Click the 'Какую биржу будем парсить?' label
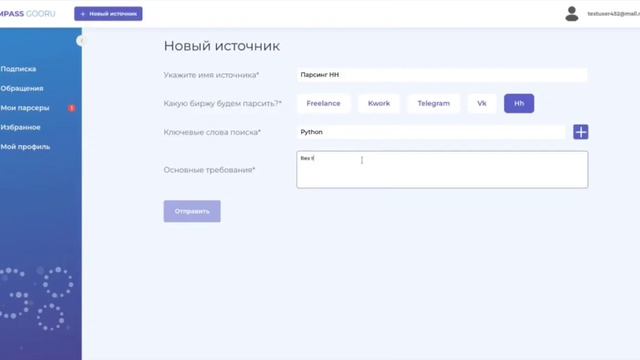 click(223, 104)
